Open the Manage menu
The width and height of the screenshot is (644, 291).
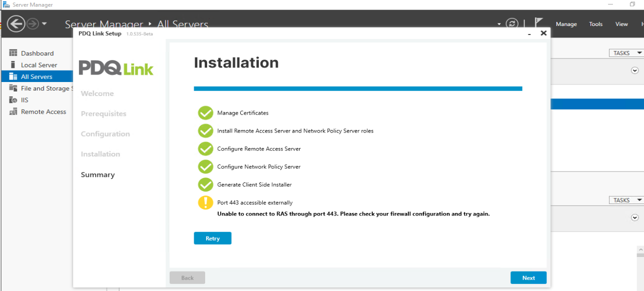pos(566,24)
